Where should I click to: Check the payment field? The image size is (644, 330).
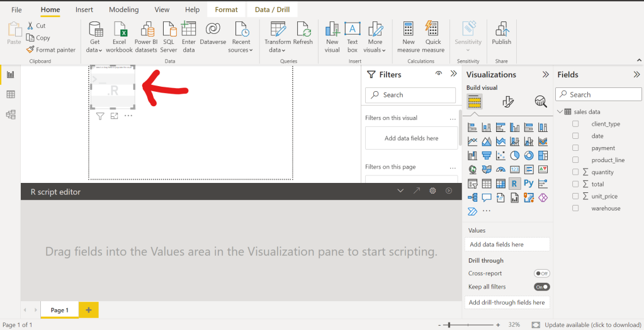pyautogui.click(x=575, y=148)
